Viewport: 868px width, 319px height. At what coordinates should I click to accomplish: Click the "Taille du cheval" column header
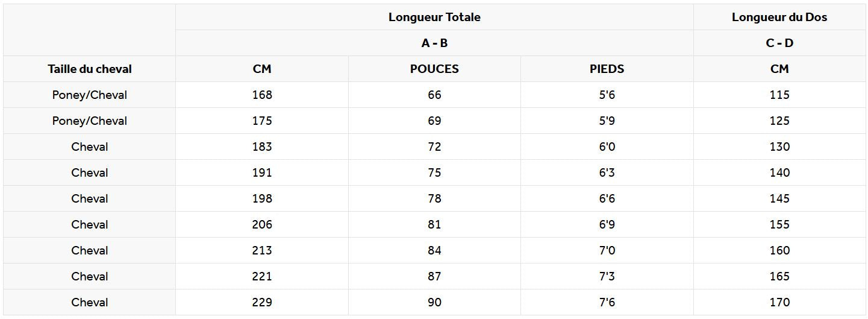point(90,69)
